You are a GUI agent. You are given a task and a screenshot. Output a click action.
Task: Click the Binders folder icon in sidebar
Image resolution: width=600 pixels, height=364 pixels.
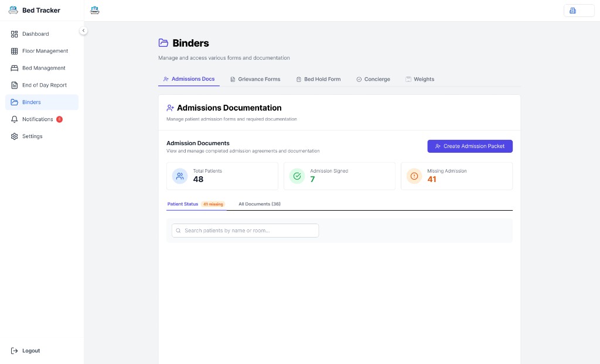[14, 102]
